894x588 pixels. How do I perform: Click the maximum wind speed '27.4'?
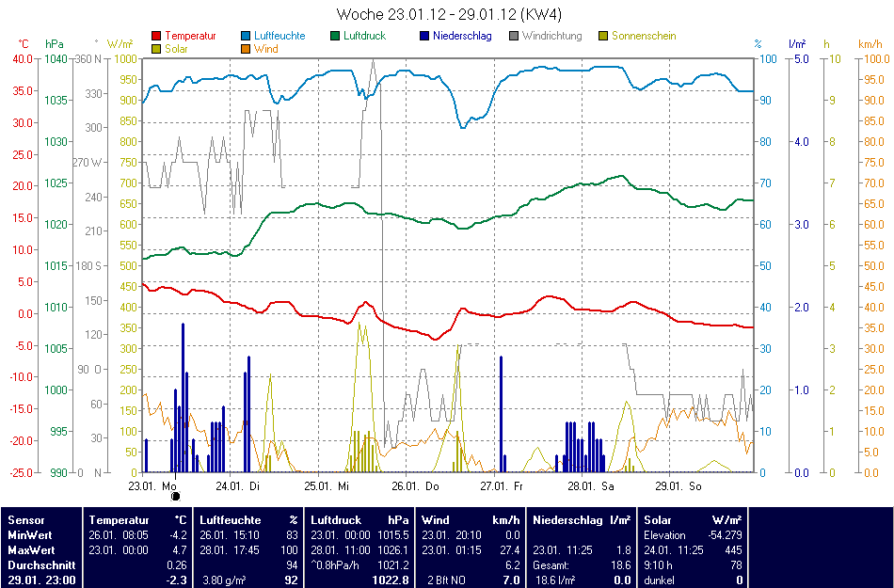tap(510, 550)
